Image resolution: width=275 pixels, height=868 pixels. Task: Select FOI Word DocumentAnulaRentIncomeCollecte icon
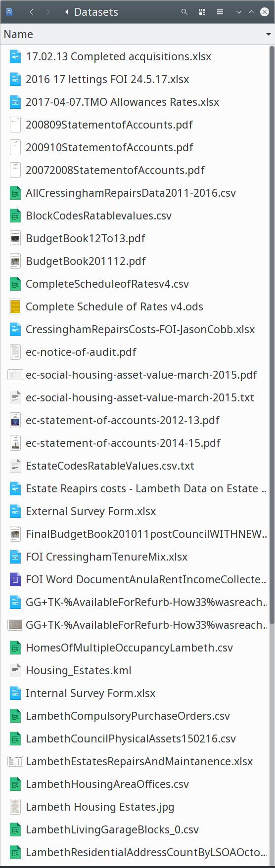(x=15, y=579)
